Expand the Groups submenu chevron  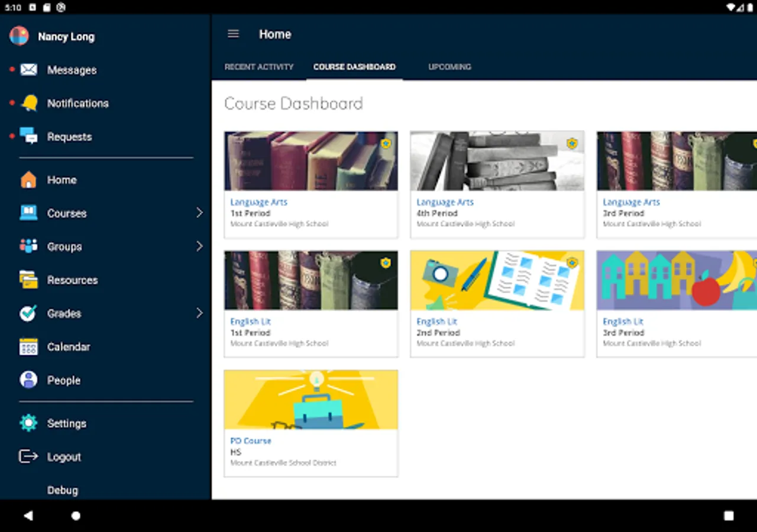[199, 246]
